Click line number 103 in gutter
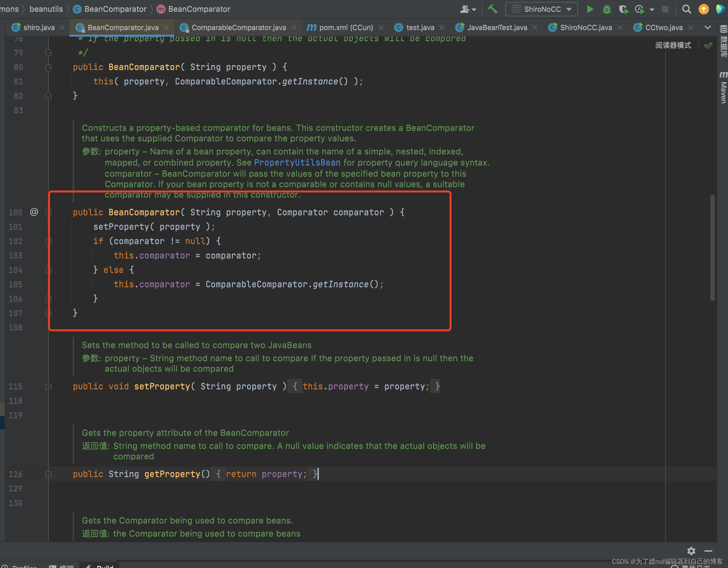728x568 pixels. pos(16,256)
